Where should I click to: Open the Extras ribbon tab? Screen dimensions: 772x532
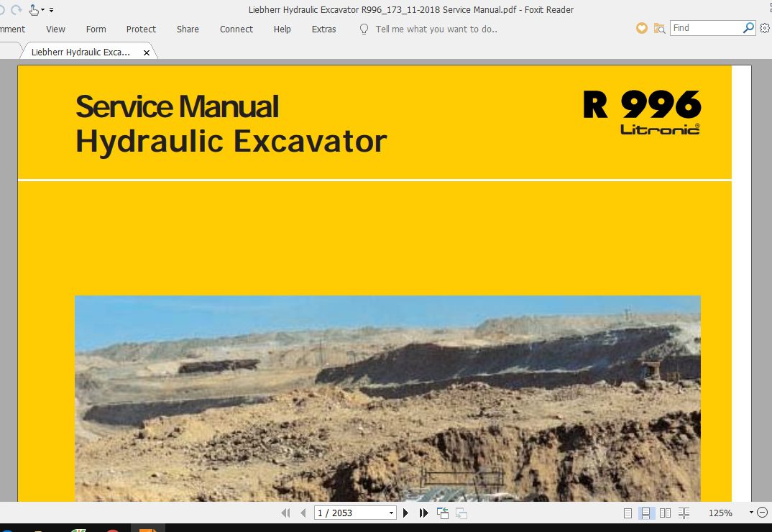(x=323, y=29)
